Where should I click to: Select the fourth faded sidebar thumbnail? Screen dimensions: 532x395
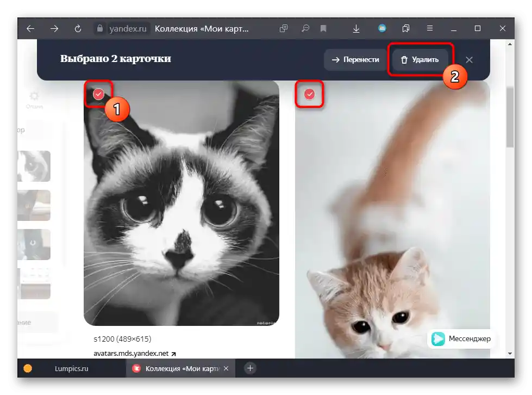click(34, 283)
